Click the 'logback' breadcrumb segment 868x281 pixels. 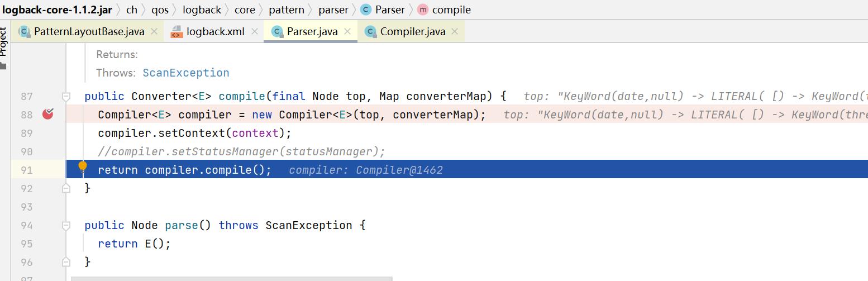[202, 9]
